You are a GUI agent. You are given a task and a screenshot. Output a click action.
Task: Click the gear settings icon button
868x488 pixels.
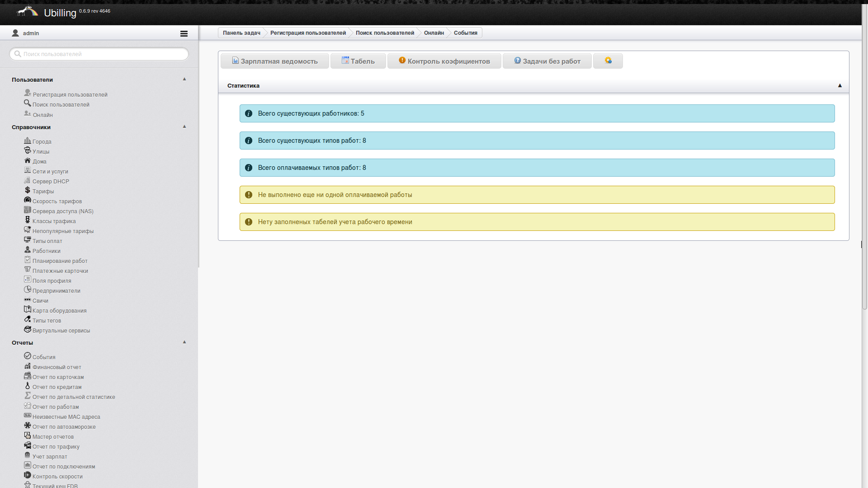(608, 61)
